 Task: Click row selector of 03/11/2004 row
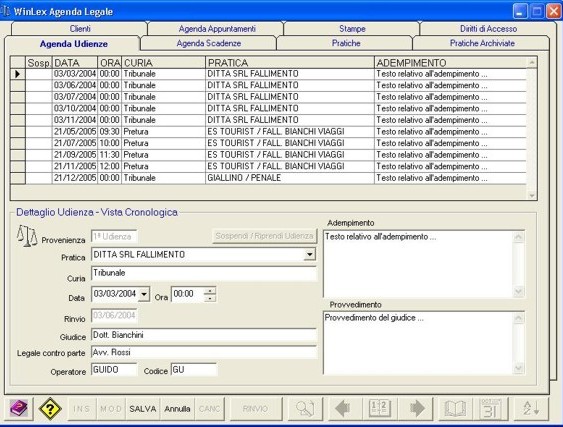coord(18,120)
